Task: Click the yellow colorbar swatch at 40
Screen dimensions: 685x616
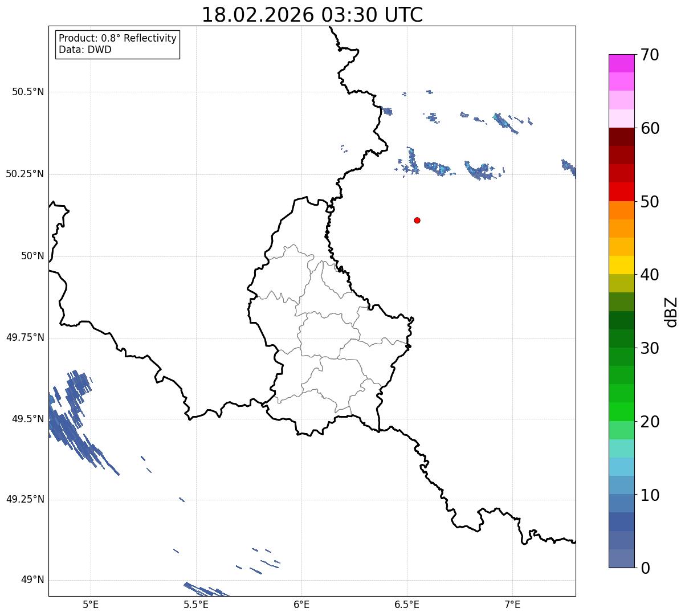Action: pyautogui.click(x=622, y=265)
